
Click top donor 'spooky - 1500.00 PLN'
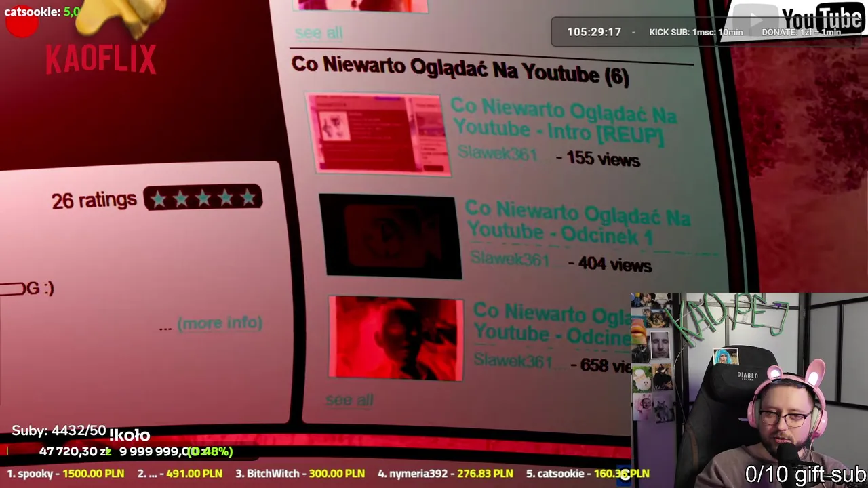66,474
